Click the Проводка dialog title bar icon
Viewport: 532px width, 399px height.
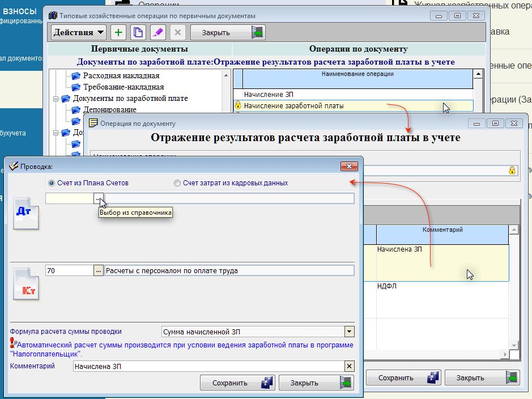14,166
